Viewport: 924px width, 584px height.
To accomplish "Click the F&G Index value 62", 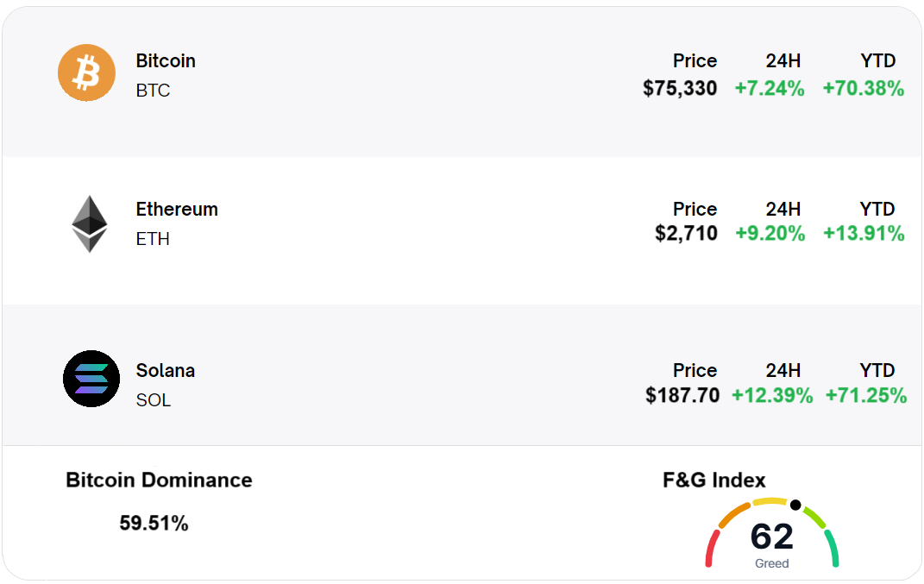I will tap(771, 537).
